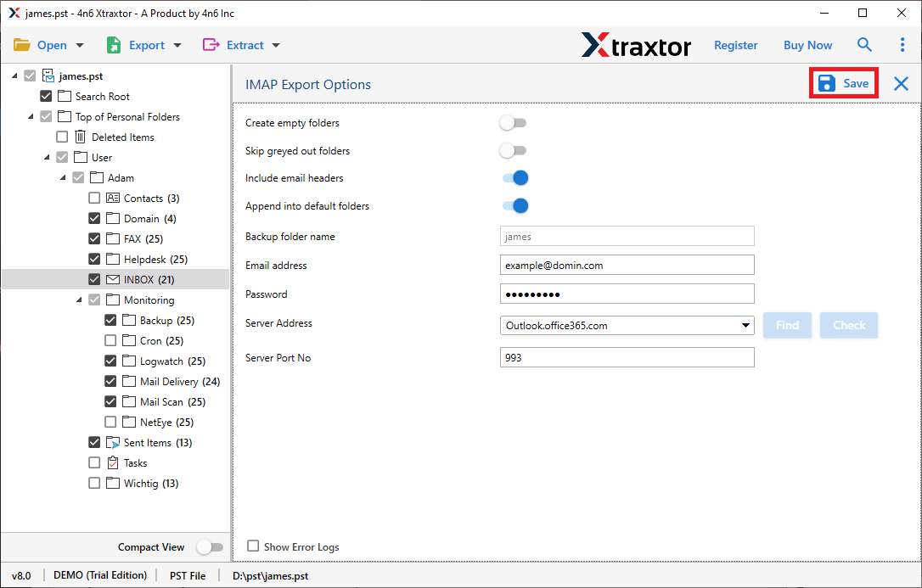Click the Email address input field

pyautogui.click(x=627, y=265)
